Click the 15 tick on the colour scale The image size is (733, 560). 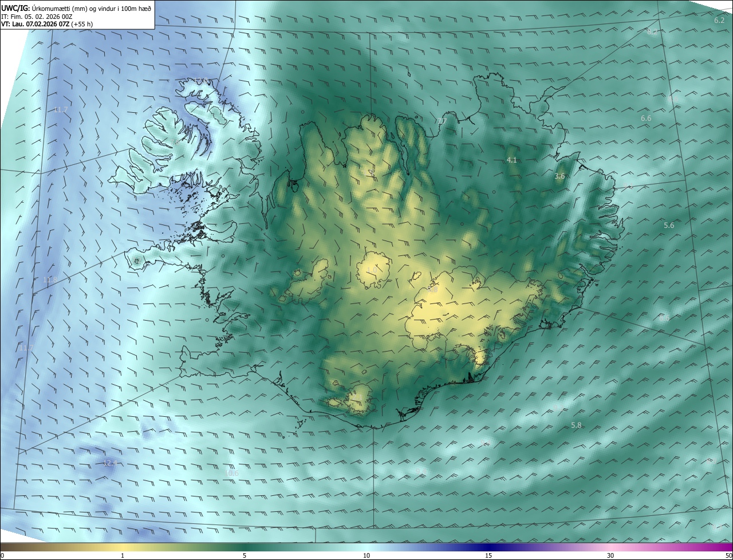[488, 555]
